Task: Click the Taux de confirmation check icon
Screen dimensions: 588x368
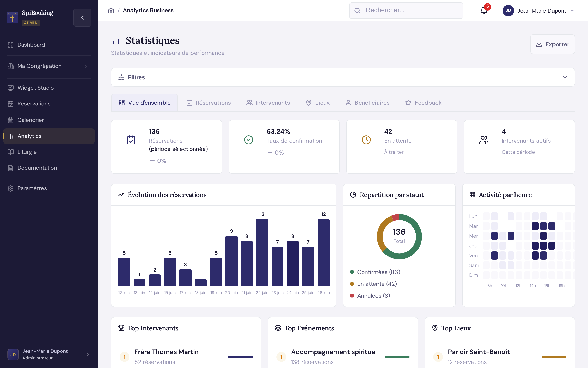Action: coord(248,140)
